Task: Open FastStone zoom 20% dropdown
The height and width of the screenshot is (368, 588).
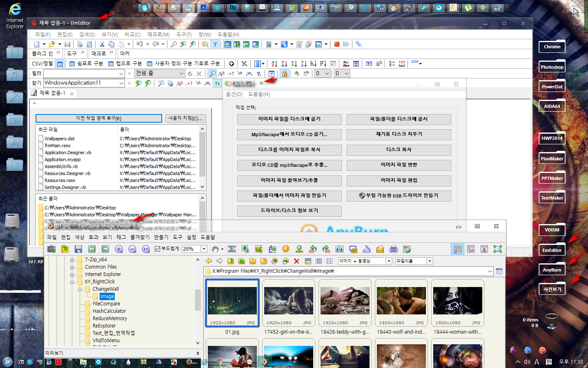Action: [x=204, y=249]
